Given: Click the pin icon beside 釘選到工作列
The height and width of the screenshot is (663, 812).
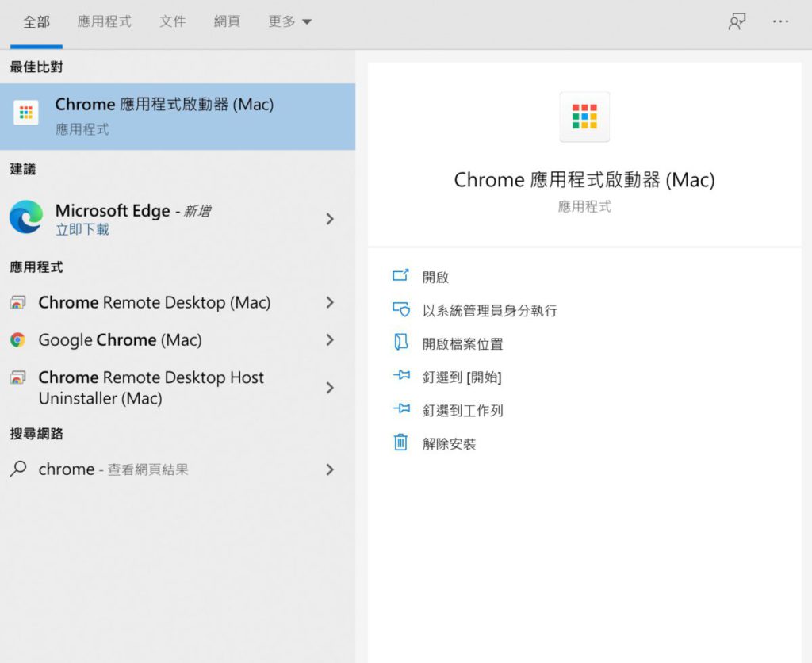Looking at the screenshot, I should 401,408.
